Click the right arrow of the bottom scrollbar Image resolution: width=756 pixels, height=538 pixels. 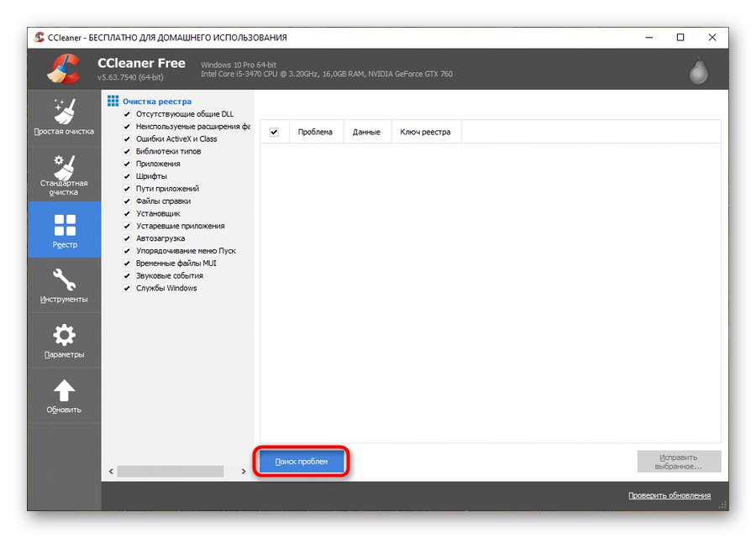coord(244,472)
